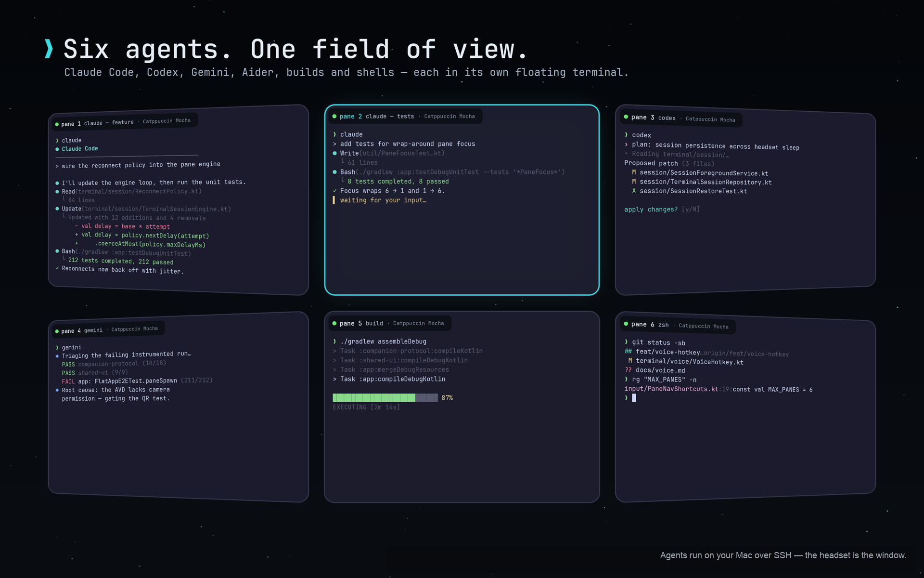Click 'PASS companion-protocol (18/18)' in pane 4
The height and width of the screenshot is (578, 924).
pyautogui.click(x=114, y=364)
